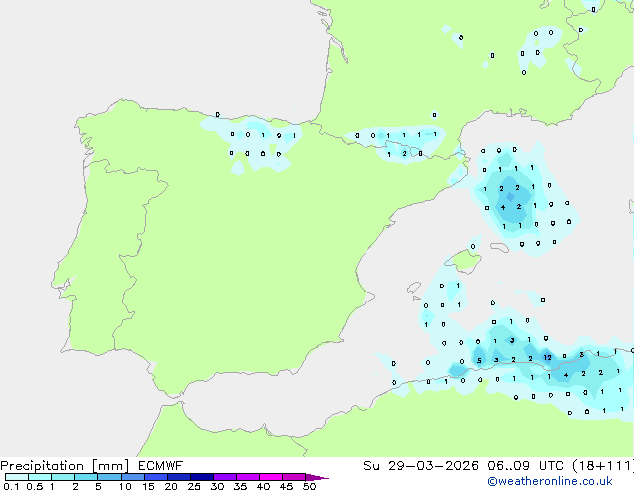The width and height of the screenshot is (634, 490).
Task: Click the '0.1' legend label
Action: (x=11, y=486)
